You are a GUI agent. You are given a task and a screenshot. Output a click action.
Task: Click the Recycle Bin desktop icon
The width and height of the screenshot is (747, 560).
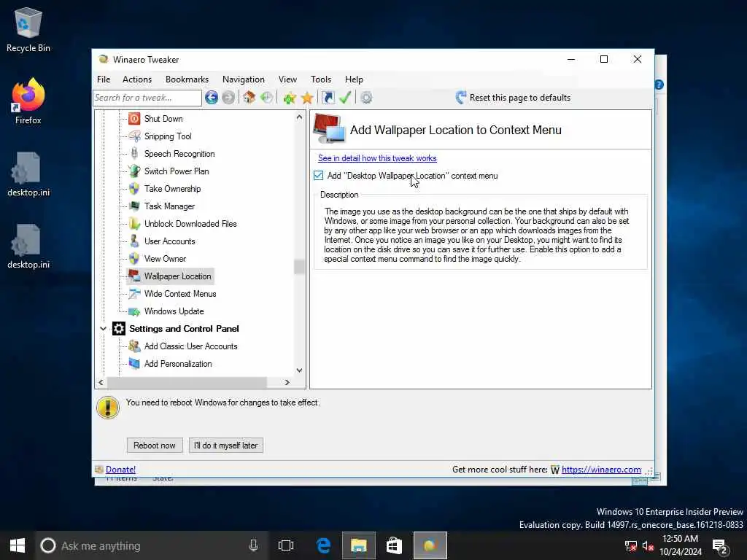pos(28,29)
